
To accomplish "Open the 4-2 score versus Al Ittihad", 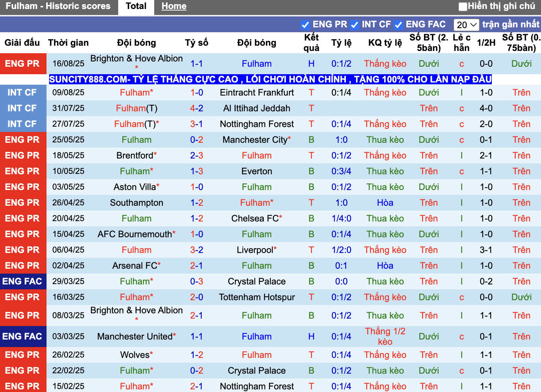I will click(197, 108).
